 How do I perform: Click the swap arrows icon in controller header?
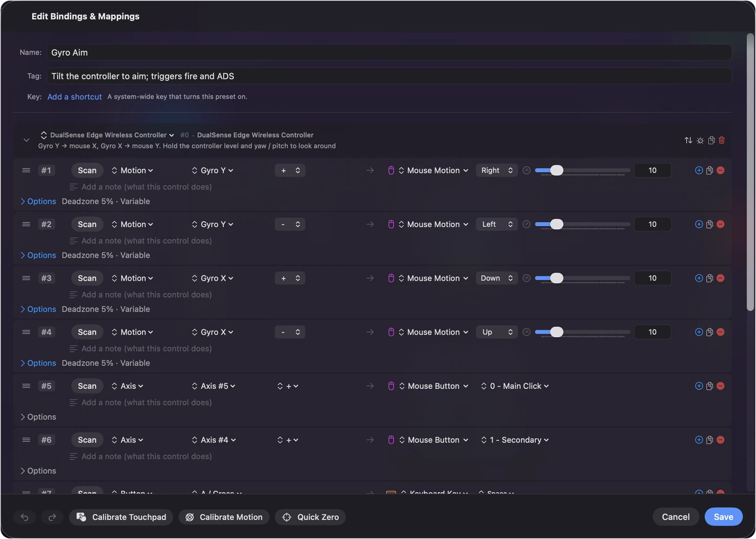tap(688, 140)
